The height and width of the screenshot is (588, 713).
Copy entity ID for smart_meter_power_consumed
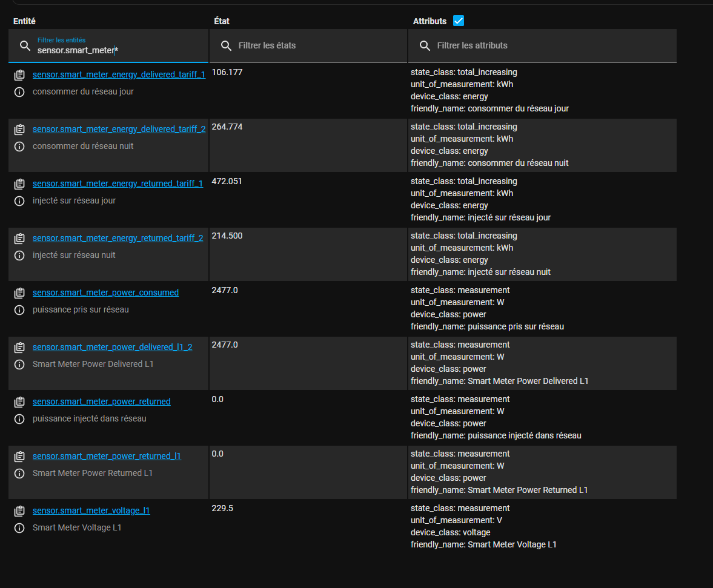[19, 293]
